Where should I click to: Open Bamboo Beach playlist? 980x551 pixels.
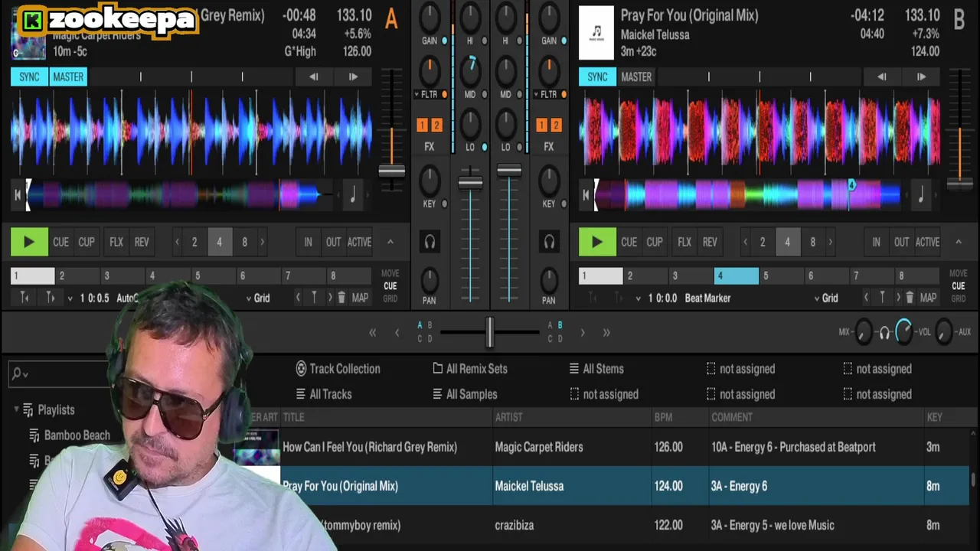[70, 435]
